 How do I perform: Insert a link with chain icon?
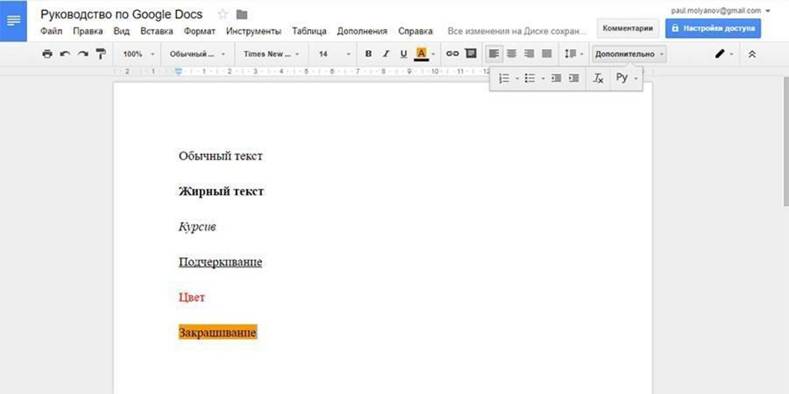(x=452, y=53)
